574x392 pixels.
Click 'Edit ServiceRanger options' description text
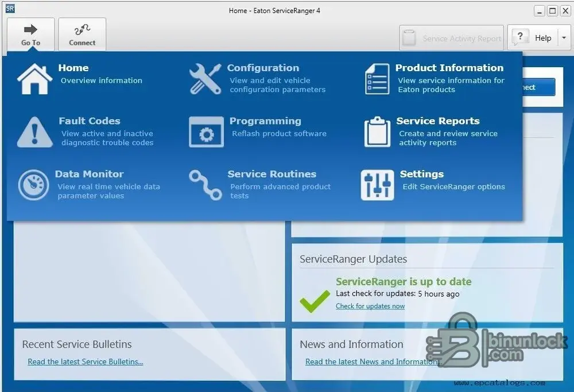453,187
